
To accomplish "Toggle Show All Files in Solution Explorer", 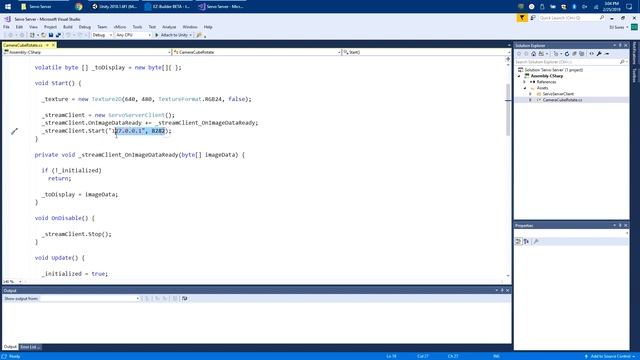I will [582, 54].
